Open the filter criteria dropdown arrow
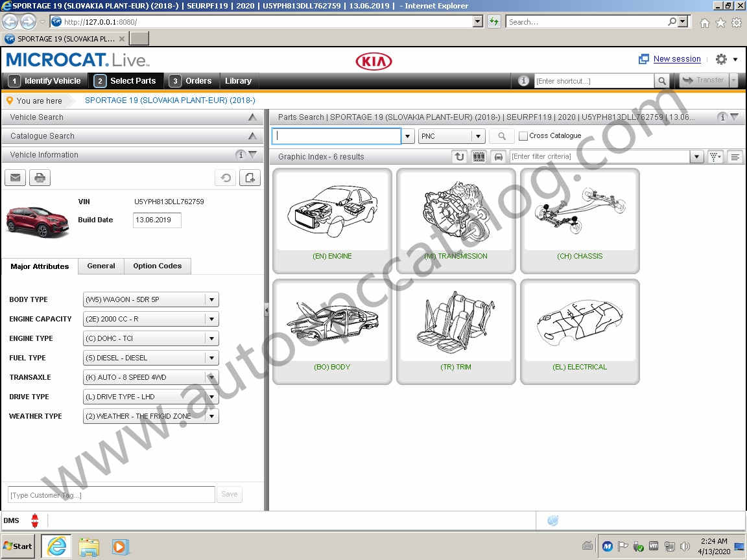The image size is (747, 560). point(696,157)
